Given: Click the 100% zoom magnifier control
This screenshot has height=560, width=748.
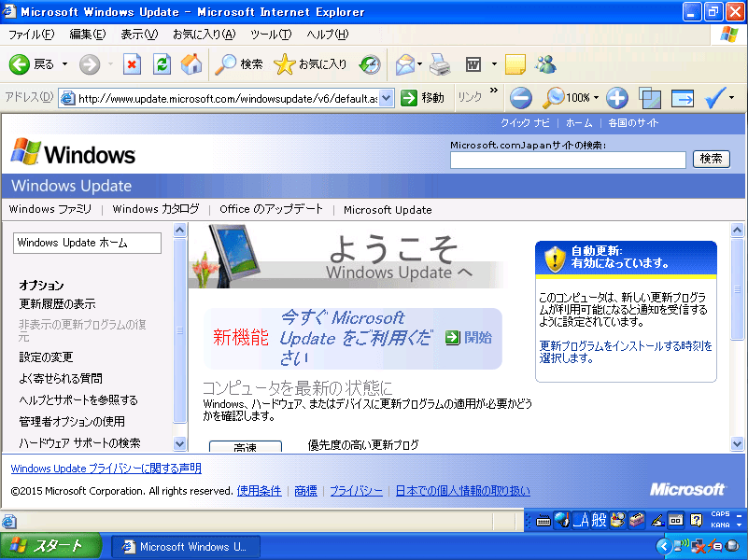Looking at the screenshot, I should pyautogui.click(x=557, y=97).
